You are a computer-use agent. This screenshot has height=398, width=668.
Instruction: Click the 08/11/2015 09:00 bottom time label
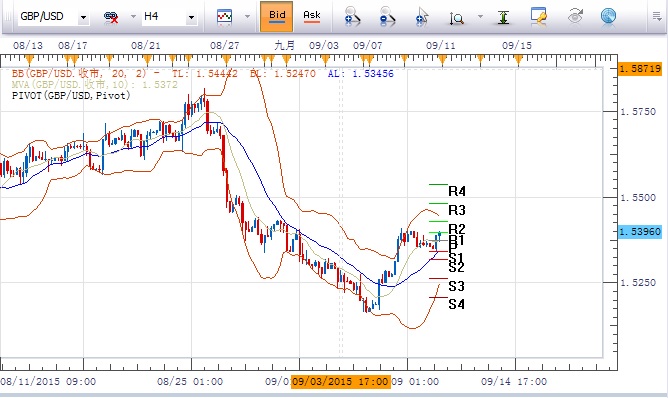[48, 381]
